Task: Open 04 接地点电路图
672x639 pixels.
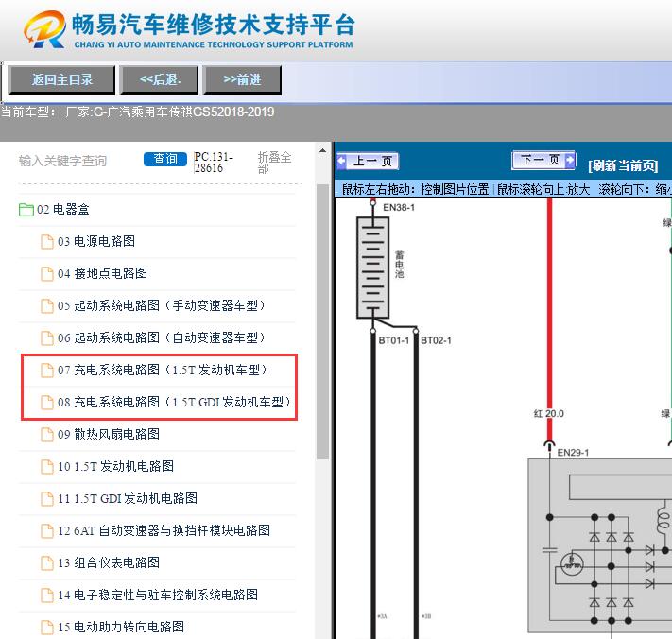Action: coord(102,273)
